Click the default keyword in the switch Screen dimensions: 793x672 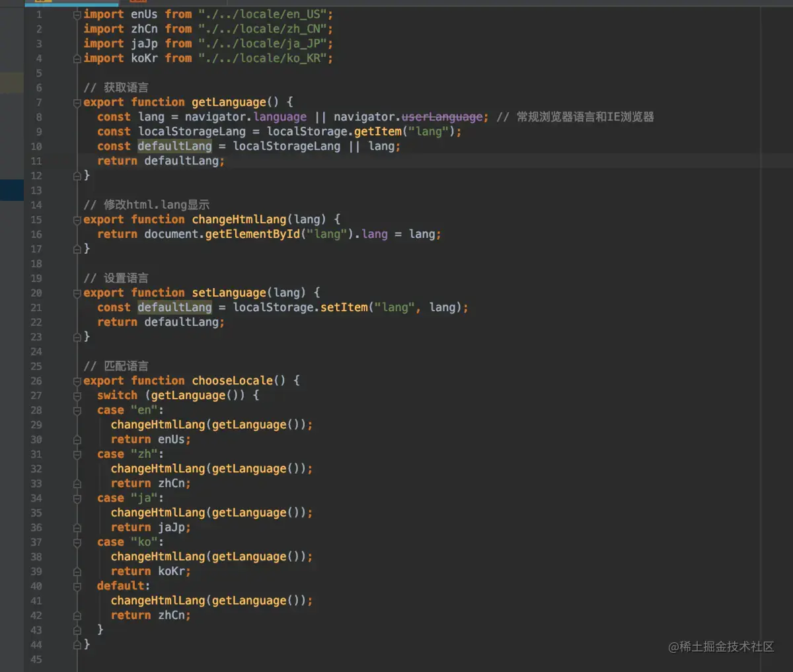point(120,587)
